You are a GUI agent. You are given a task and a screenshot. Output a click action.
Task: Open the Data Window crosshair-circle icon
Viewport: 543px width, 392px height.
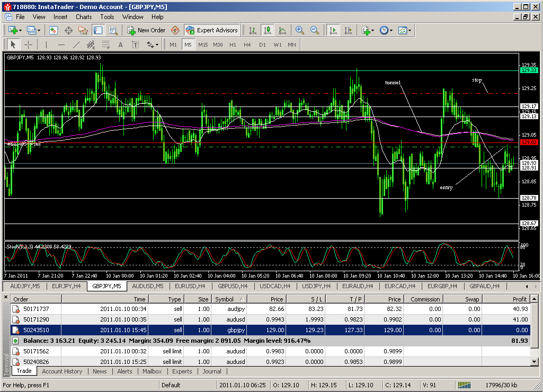[x=68, y=31]
